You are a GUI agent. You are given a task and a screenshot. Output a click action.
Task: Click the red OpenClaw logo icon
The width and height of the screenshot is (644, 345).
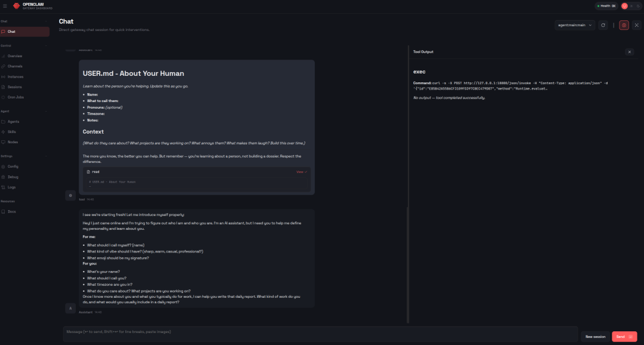[17, 6]
